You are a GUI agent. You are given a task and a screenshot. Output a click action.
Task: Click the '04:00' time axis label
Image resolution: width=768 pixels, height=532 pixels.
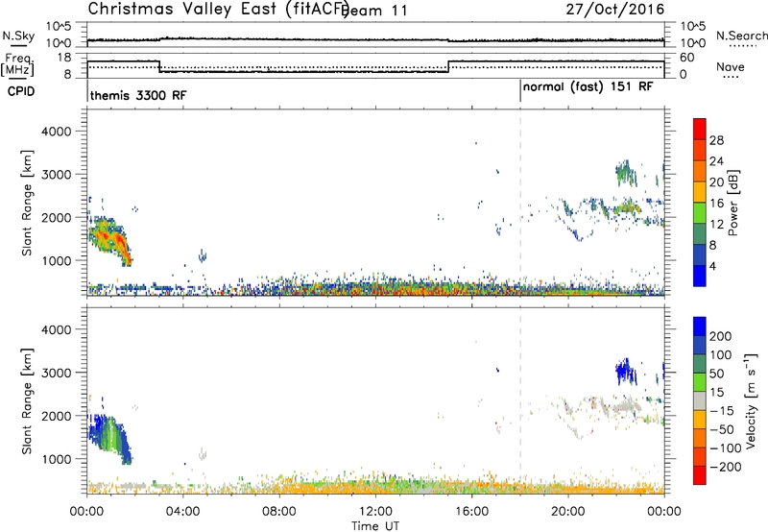point(182,512)
